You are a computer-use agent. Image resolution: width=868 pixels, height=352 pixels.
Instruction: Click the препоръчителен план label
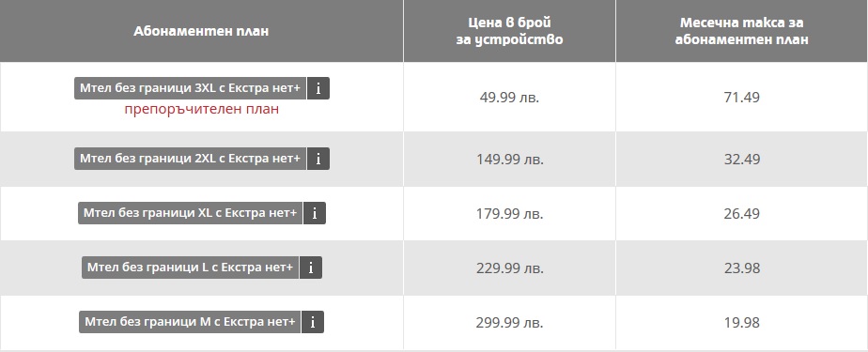[x=201, y=110]
